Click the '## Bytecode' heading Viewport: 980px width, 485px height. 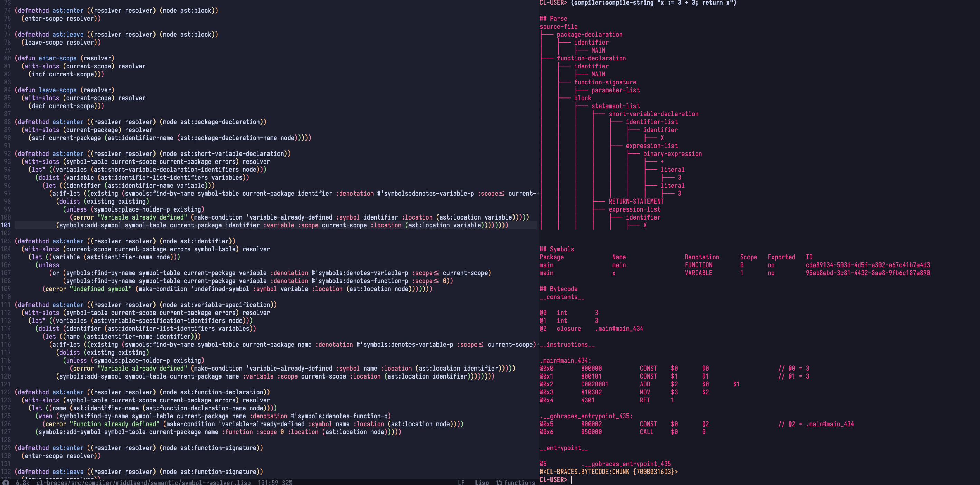pyautogui.click(x=558, y=289)
